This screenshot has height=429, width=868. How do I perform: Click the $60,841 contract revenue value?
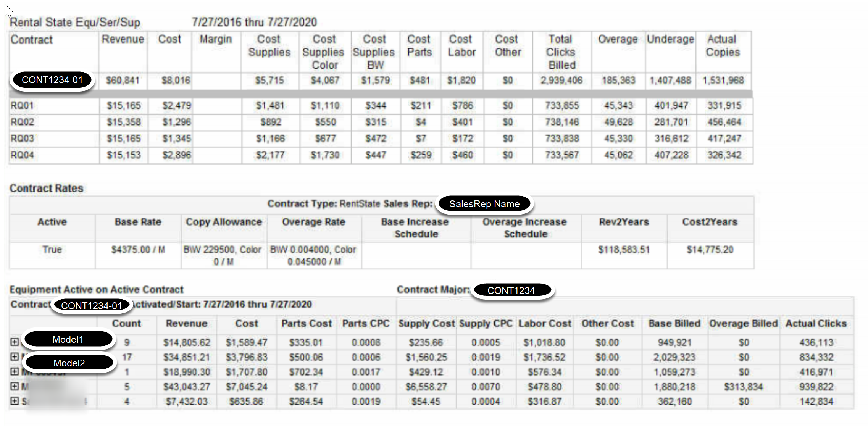point(123,81)
